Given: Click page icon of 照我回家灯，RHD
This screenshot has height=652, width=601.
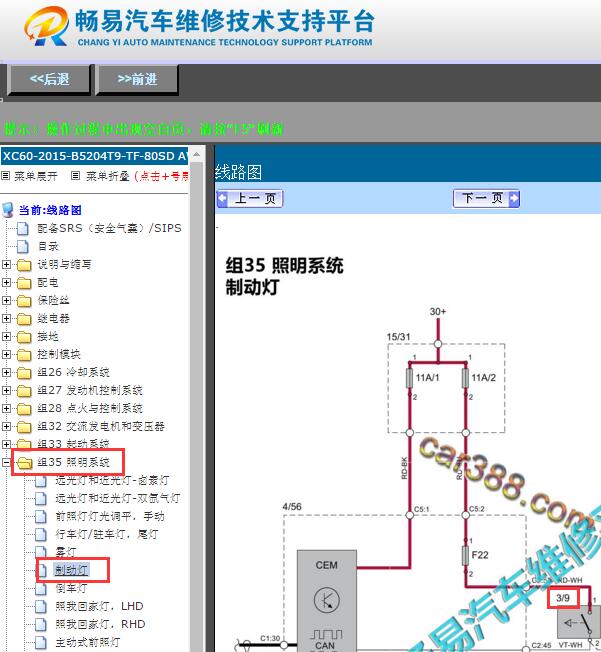Looking at the screenshot, I should coord(41,624).
